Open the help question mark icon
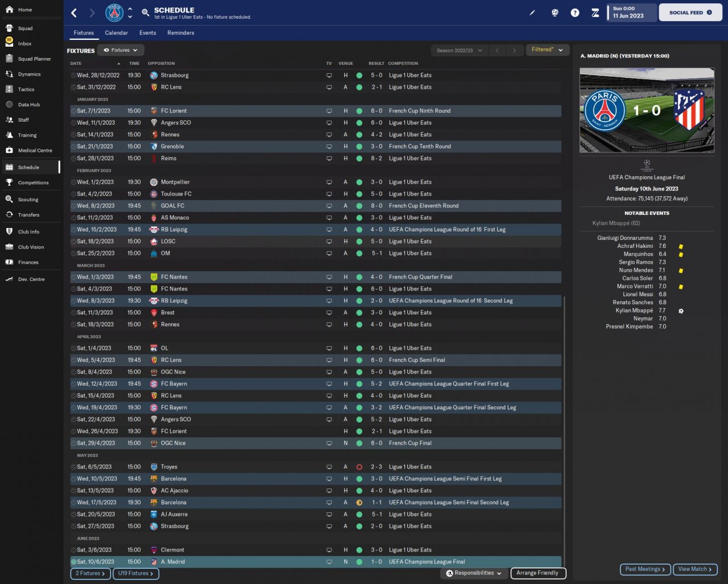 [x=575, y=13]
